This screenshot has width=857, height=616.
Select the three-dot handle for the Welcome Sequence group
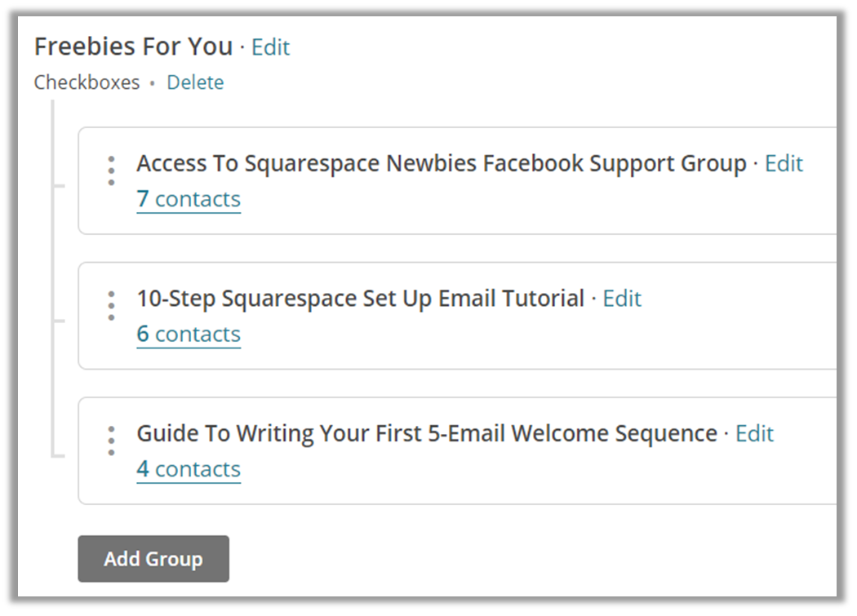click(112, 441)
